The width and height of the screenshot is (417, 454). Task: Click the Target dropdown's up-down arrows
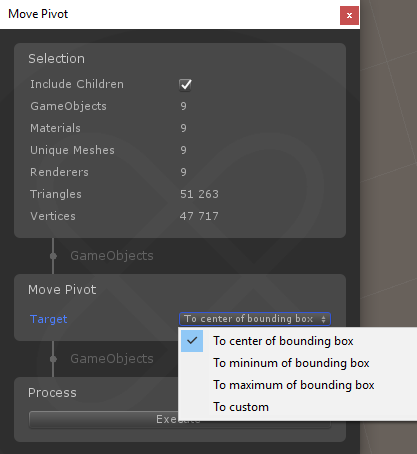pos(323,319)
